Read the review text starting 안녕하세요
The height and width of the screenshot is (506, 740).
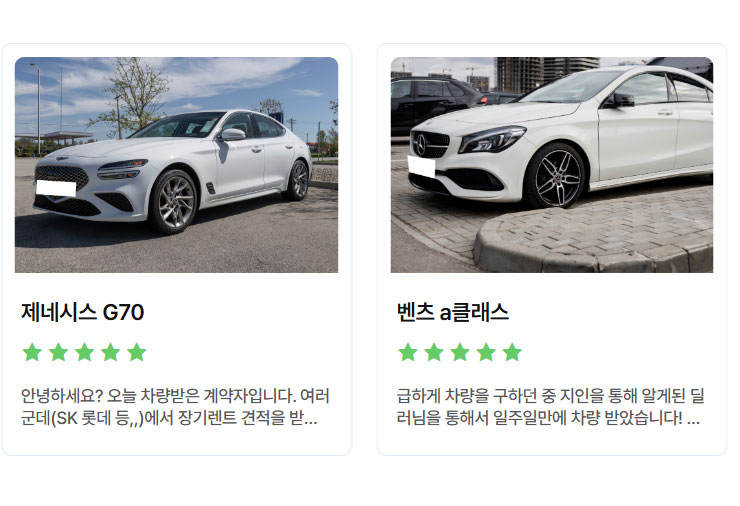175,407
